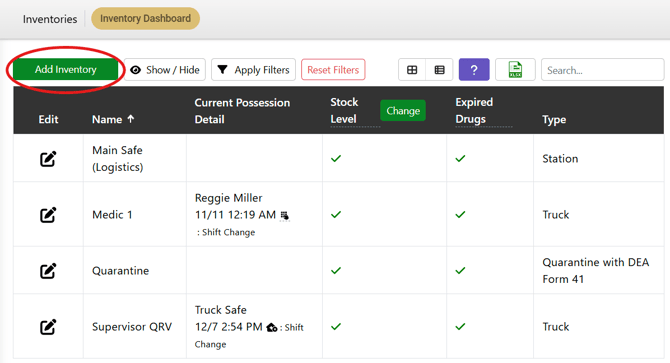Switch to table list view

coord(439,70)
